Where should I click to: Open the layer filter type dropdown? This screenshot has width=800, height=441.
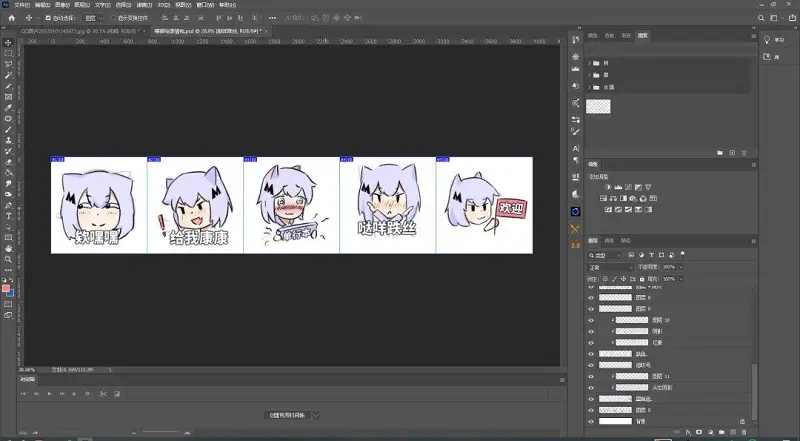[x=605, y=255]
